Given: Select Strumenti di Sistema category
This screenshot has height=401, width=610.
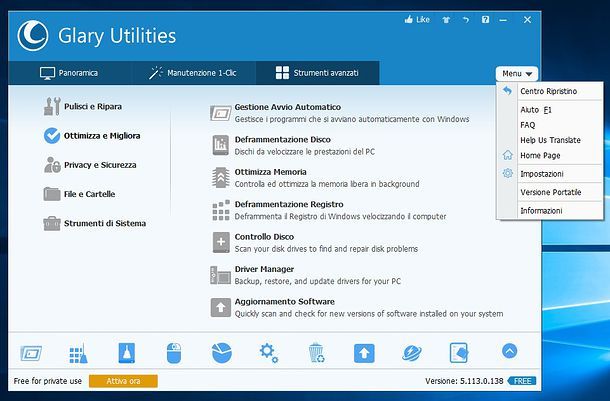Looking at the screenshot, I should (95, 223).
